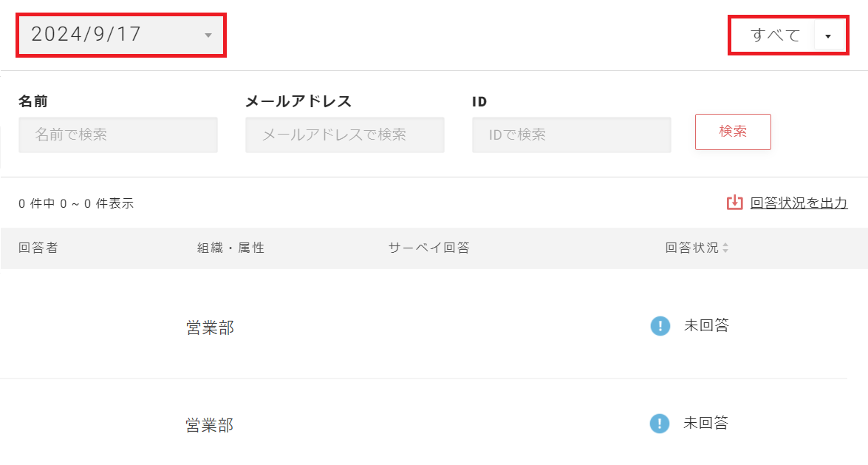Screen dimensions: 868x465
Task: Click the 名前で検索 input field
Action: click(x=118, y=135)
